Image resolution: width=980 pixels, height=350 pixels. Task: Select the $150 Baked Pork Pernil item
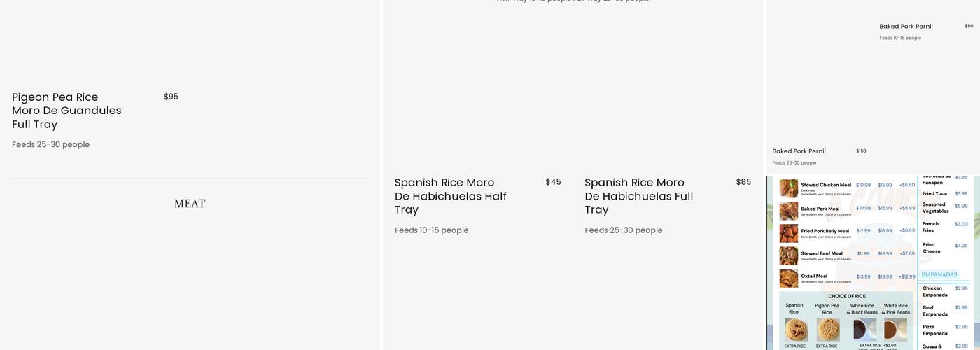tap(799, 151)
